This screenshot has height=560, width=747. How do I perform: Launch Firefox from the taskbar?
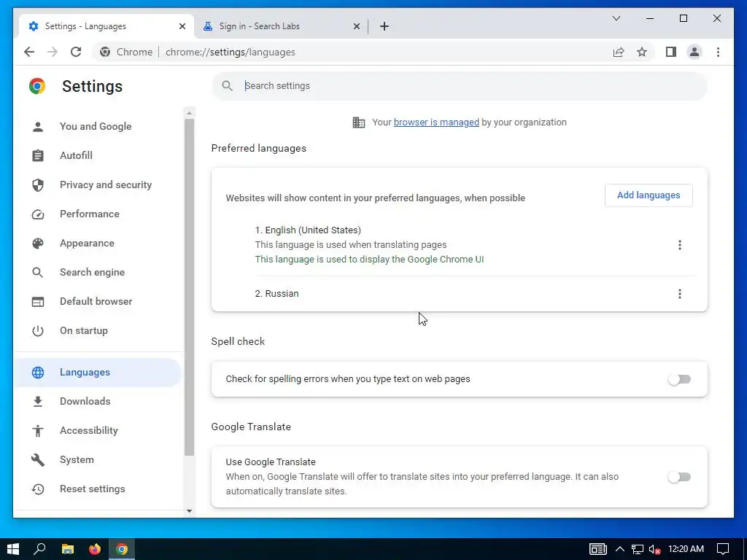95,549
